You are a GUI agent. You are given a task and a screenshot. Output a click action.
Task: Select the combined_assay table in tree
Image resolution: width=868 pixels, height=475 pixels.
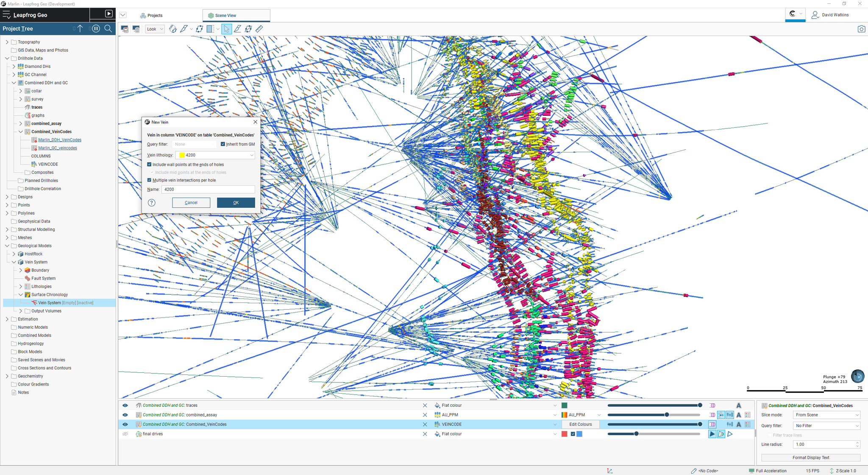(x=46, y=123)
